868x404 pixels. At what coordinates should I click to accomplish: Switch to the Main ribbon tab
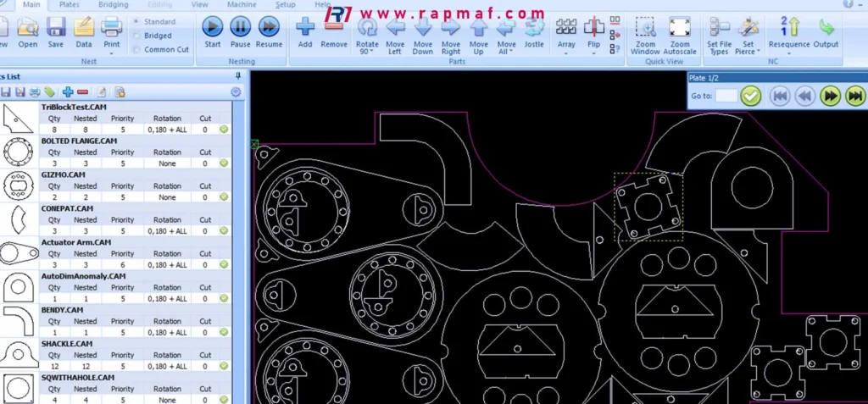click(31, 4)
